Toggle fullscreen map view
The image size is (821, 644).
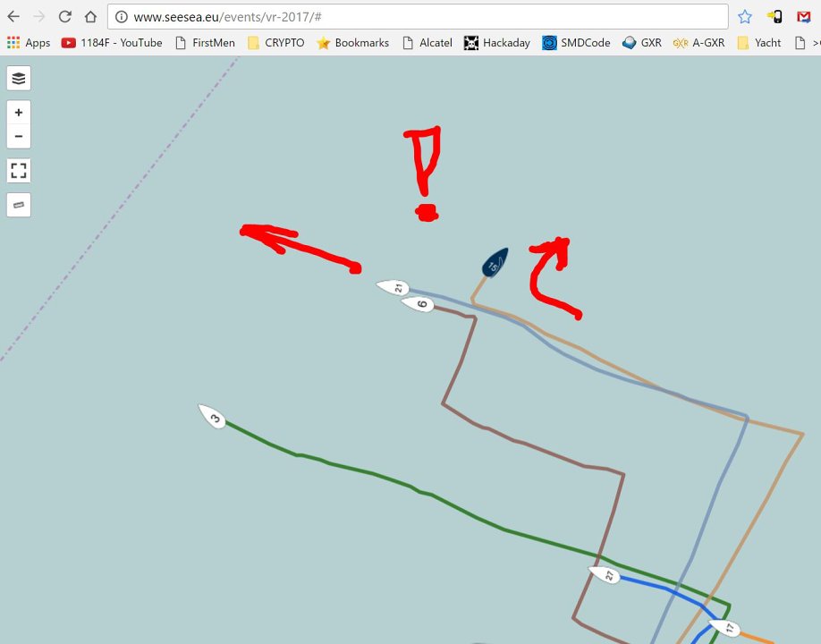[19, 170]
